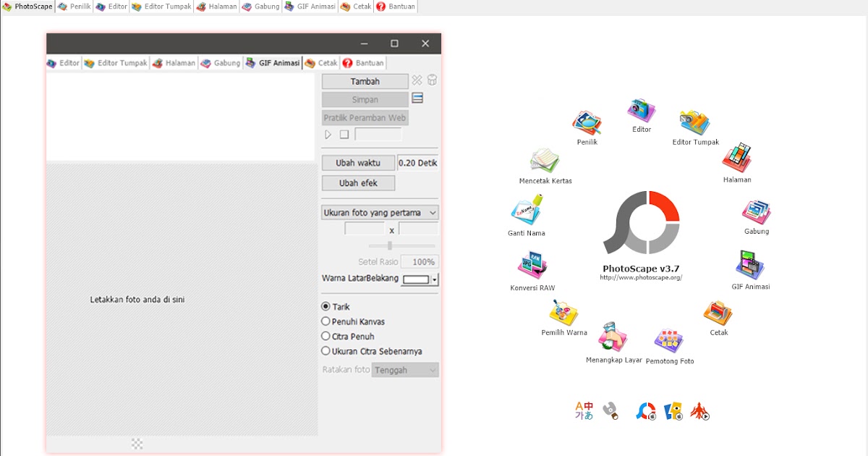Screen dimensions: 868x456
Task: Open the Editor Tumpak icon in the circle
Action: click(695, 123)
